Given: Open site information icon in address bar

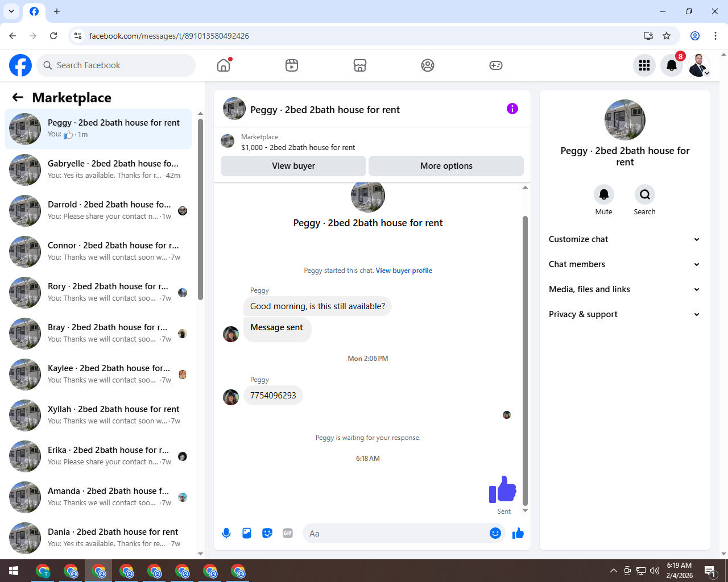Looking at the screenshot, I should pyautogui.click(x=78, y=36).
